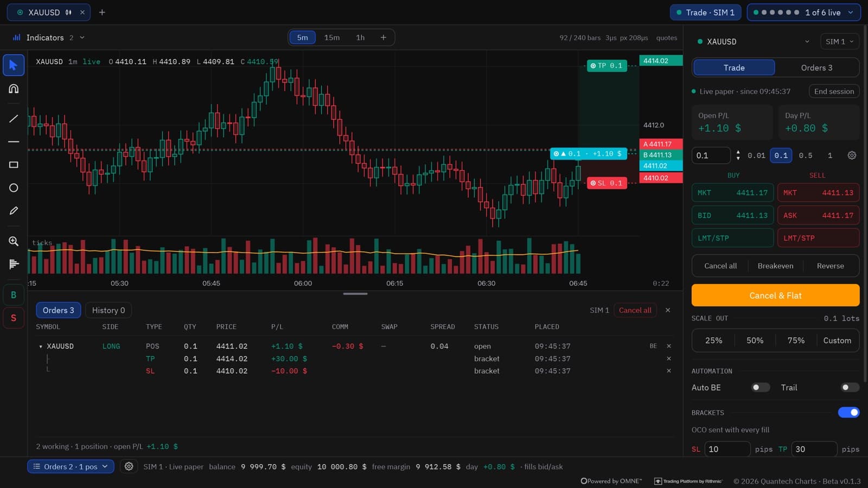Click the SL pips input field
Viewport: 868px width, 488px height.
point(727,449)
